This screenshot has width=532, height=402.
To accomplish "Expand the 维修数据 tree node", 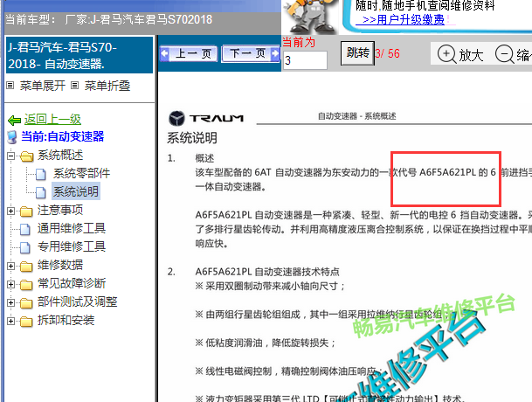I will click(x=10, y=266).
